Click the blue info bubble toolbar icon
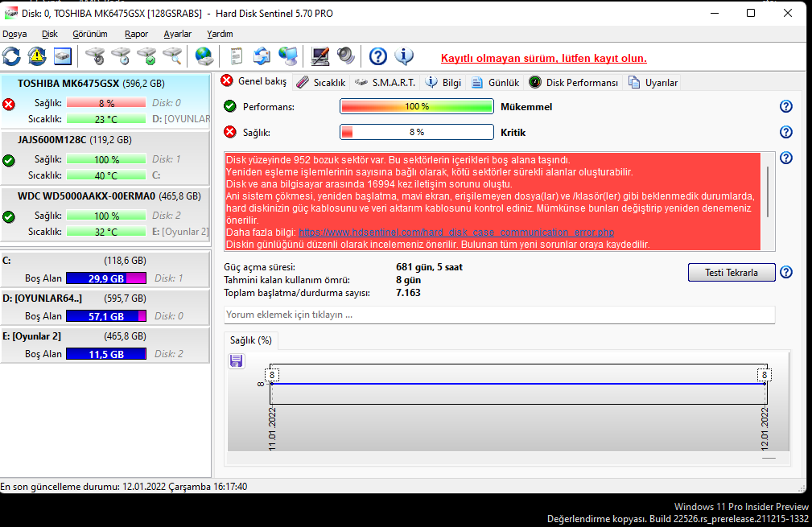The width and height of the screenshot is (812, 527). [404, 56]
